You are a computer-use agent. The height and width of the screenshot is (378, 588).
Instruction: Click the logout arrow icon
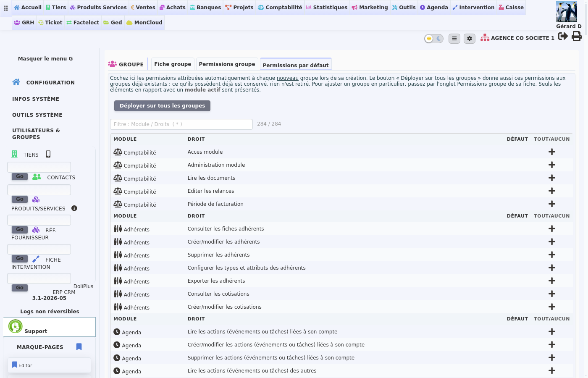click(563, 36)
